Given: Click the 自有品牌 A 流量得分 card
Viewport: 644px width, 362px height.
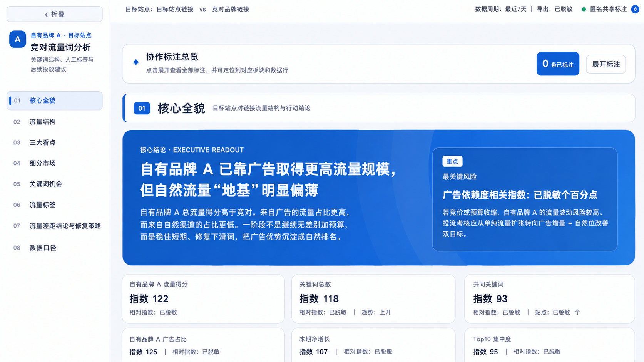Looking at the screenshot, I should point(203,299).
